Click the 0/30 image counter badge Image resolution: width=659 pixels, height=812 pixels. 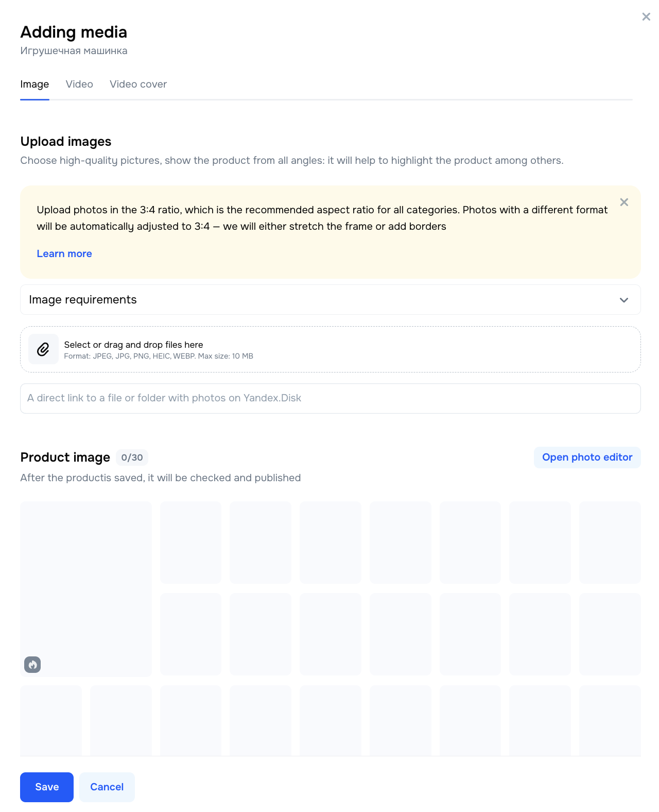132,458
